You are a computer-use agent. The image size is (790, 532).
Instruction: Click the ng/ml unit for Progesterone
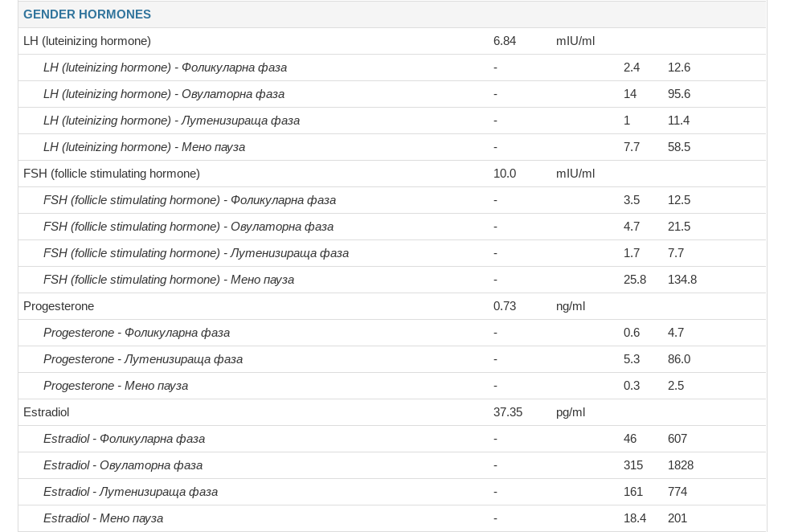point(571,306)
